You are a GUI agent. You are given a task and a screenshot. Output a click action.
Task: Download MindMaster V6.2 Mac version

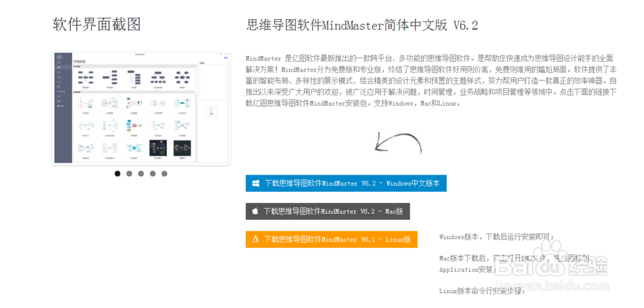coord(327,211)
